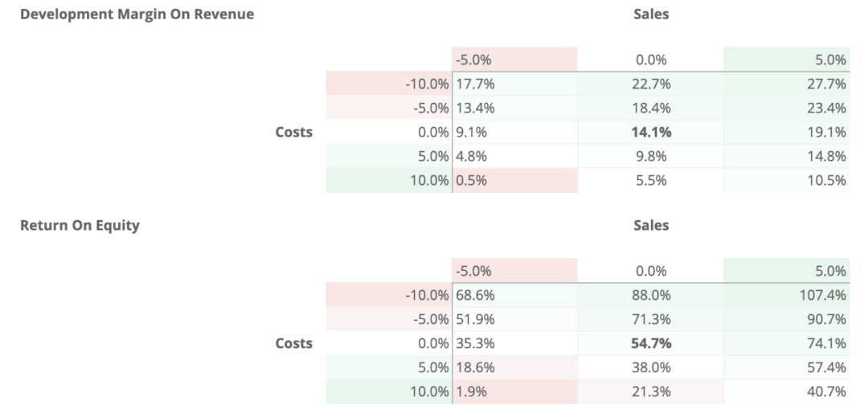Select the 40.7% return on equity cell
The width and height of the screenshot is (868, 418).
coord(787,391)
